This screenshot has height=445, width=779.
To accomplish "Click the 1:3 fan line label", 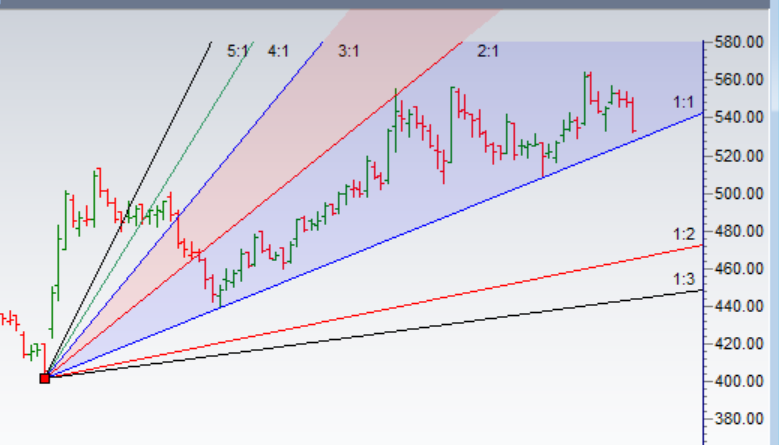I will pos(683,277).
